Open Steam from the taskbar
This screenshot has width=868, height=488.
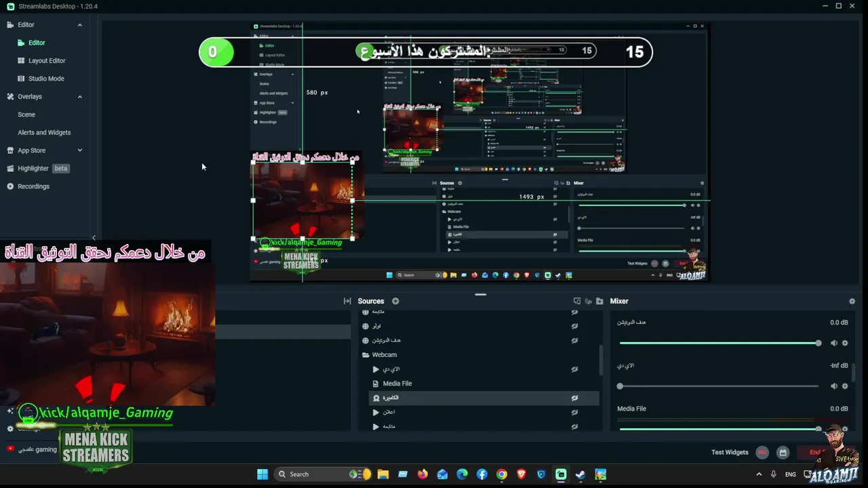pos(580,474)
